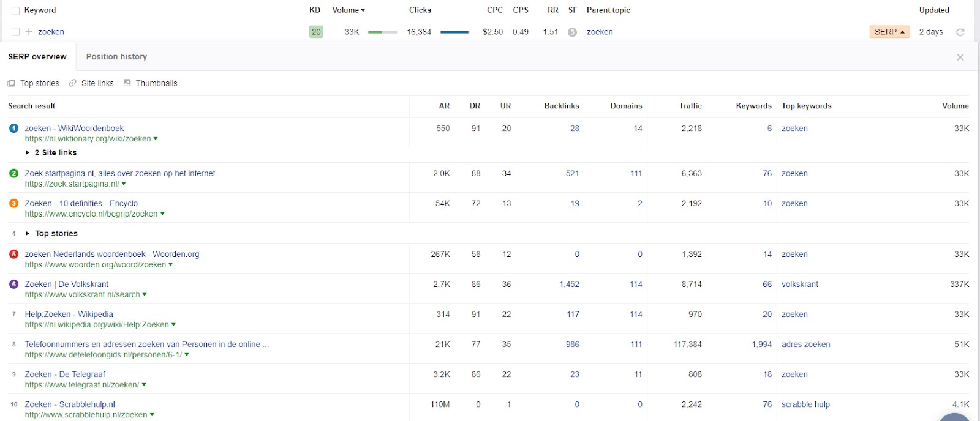Open dropdown arrow next to wiktionary.org URL
This screenshot has height=421, width=980.
(x=156, y=139)
